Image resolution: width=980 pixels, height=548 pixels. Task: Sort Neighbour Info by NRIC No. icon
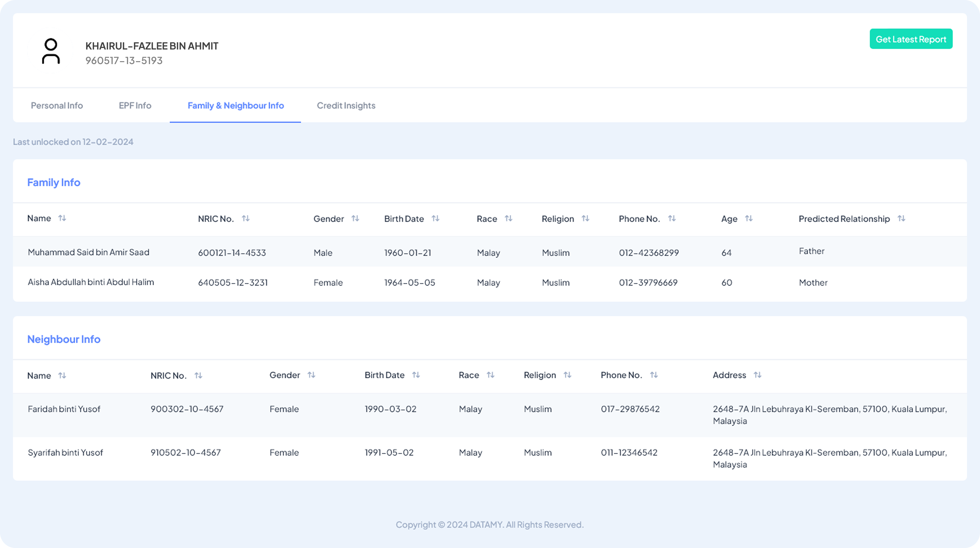[x=198, y=376]
